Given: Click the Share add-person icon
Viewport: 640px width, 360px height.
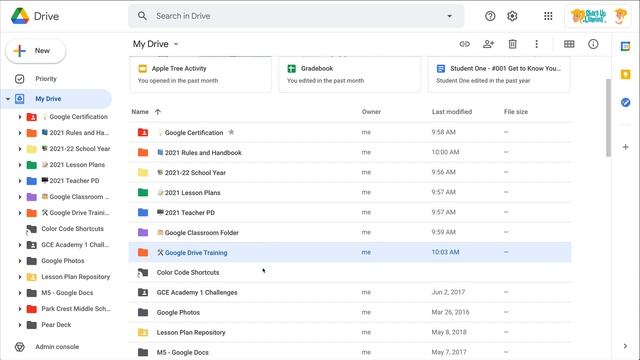Looking at the screenshot, I should (489, 44).
